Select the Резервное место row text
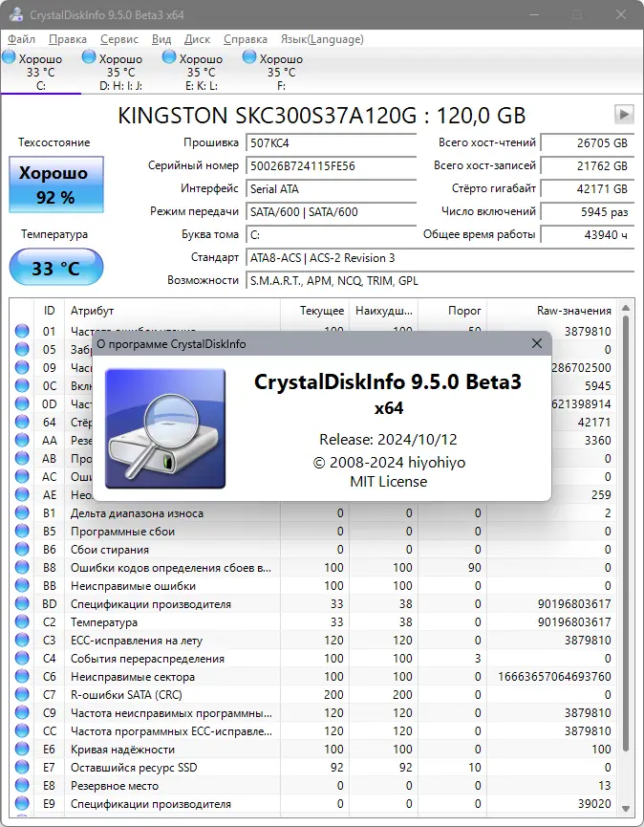The width and height of the screenshot is (644, 827). coord(115,786)
